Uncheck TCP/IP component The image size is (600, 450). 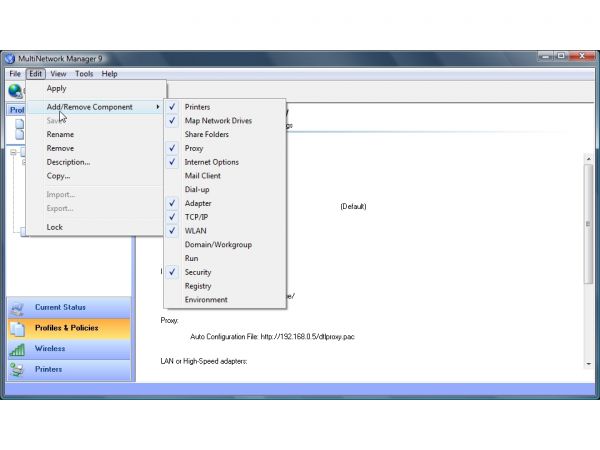point(225,217)
